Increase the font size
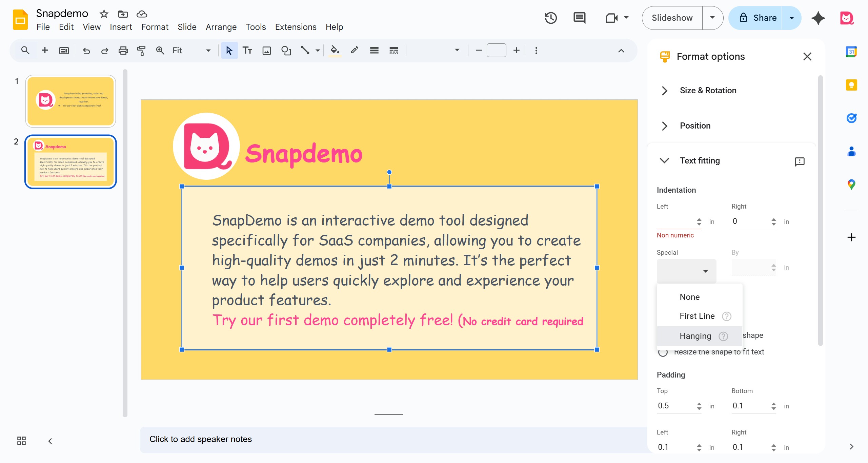The height and width of the screenshot is (463, 868). point(516,51)
